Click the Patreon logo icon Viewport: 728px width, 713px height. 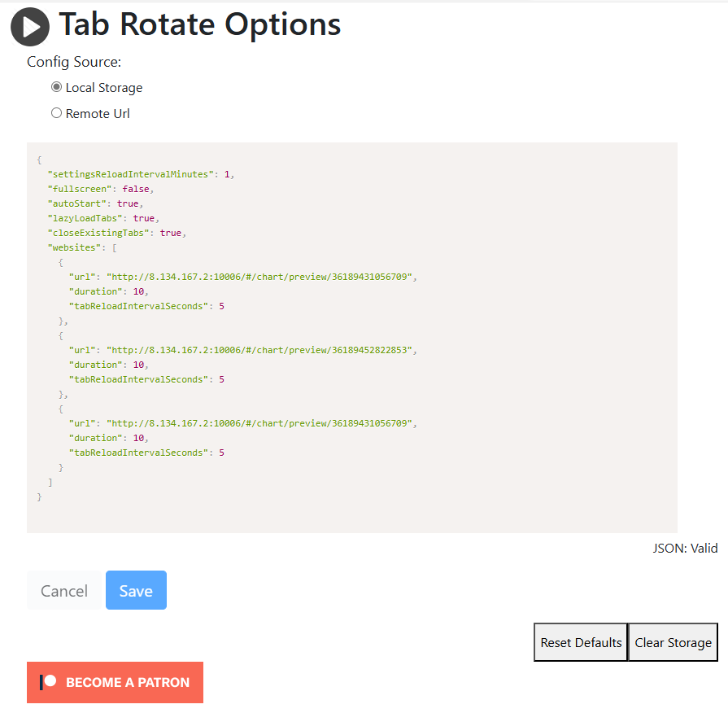coord(48,682)
